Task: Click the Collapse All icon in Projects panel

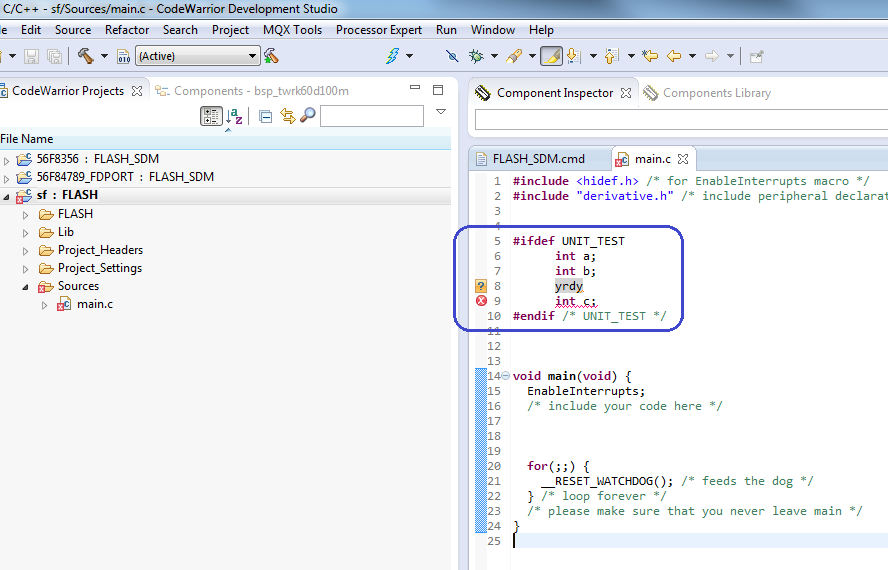Action: coord(265,116)
